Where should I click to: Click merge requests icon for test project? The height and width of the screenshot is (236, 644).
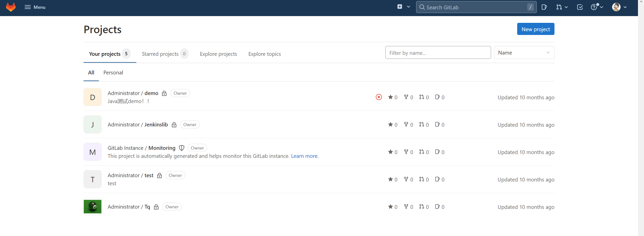[x=422, y=179]
